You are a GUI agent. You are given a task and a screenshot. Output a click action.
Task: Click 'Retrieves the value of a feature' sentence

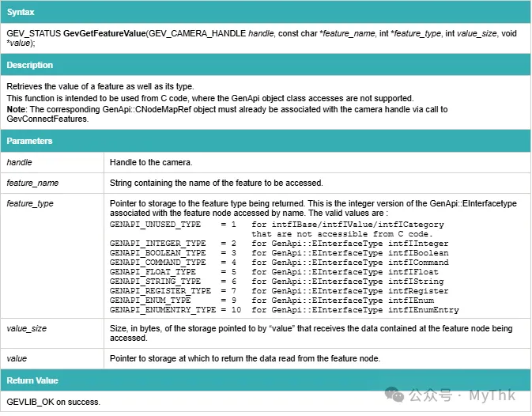coord(100,86)
